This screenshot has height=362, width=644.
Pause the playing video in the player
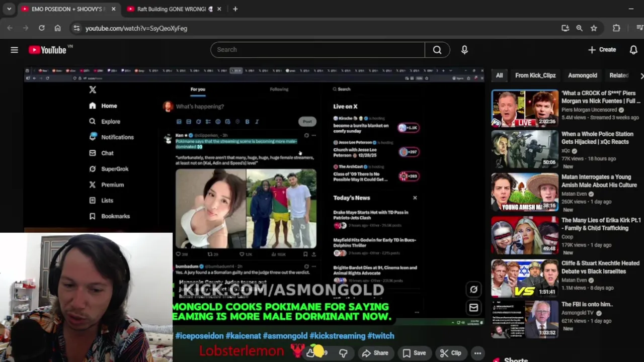[254, 196]
